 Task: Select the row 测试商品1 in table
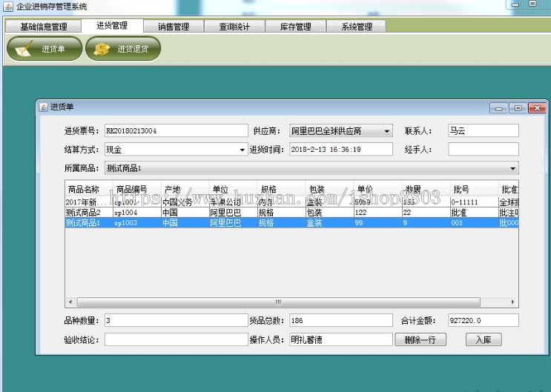click(291, 223)
